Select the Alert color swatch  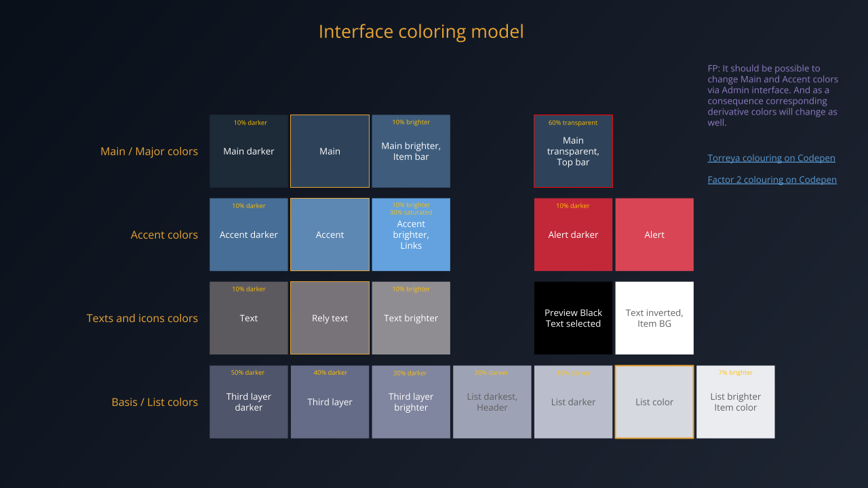(x=654, y=234)
